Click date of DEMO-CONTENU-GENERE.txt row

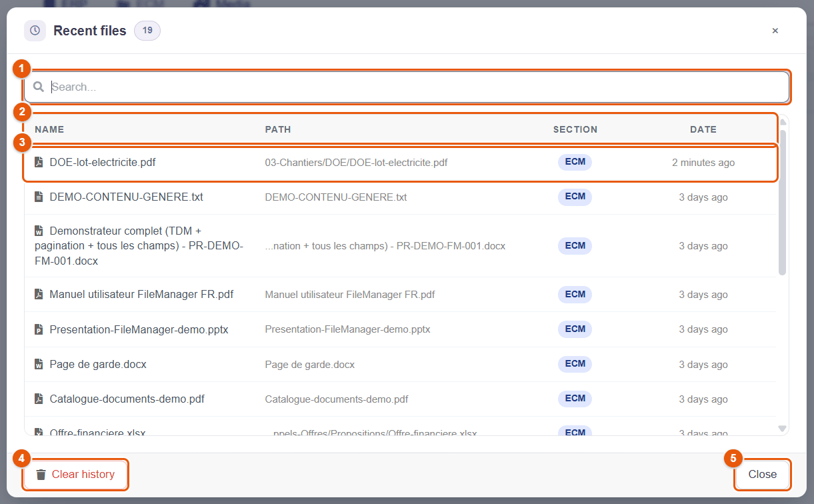point(703,197)
